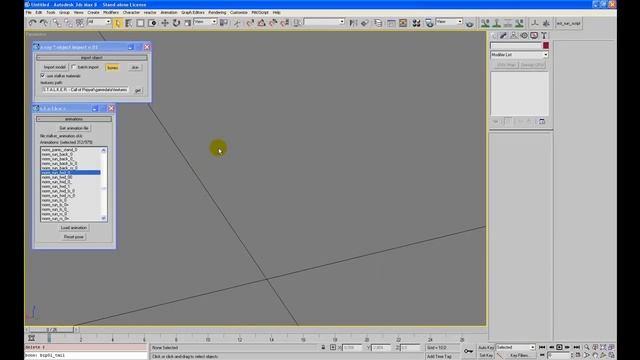Switch to the Display command panel tab
The width and height of the screenshot is (640, 360).
534,36
